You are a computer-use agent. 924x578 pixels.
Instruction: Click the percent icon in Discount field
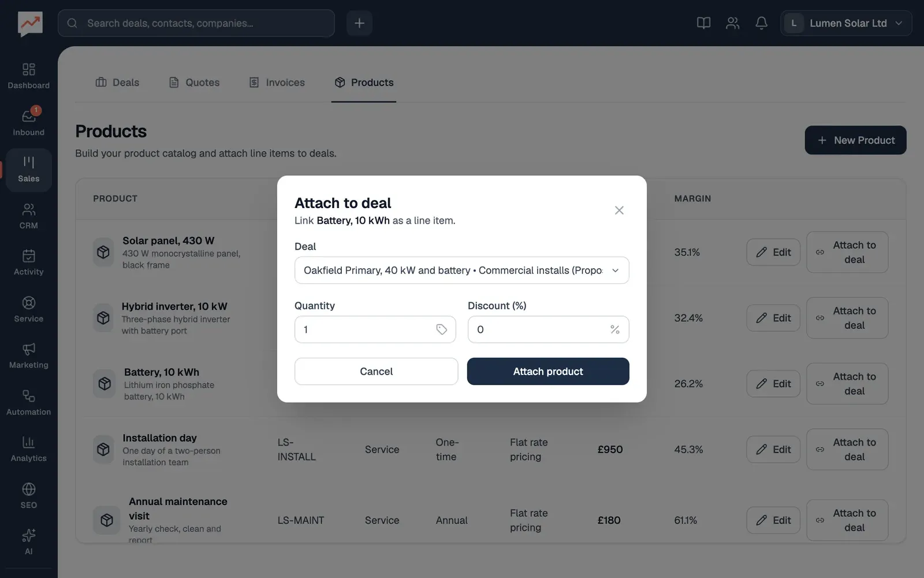tap(615, 329)
